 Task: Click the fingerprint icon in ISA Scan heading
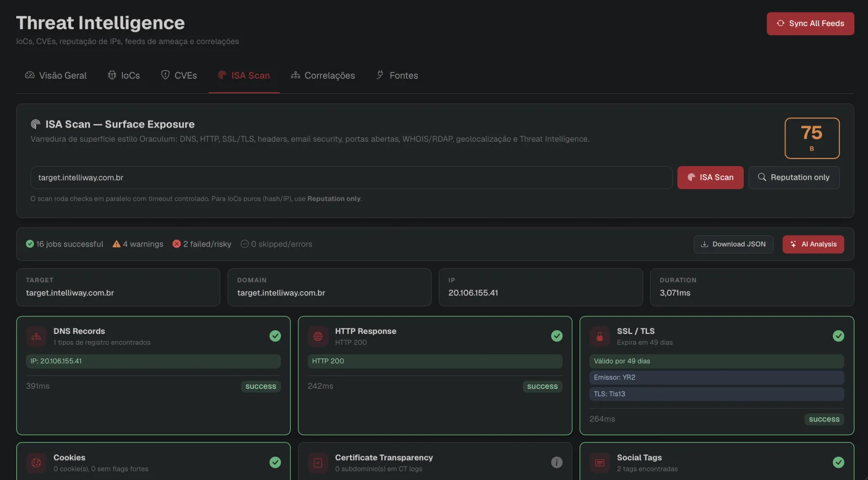pos(36,124)
